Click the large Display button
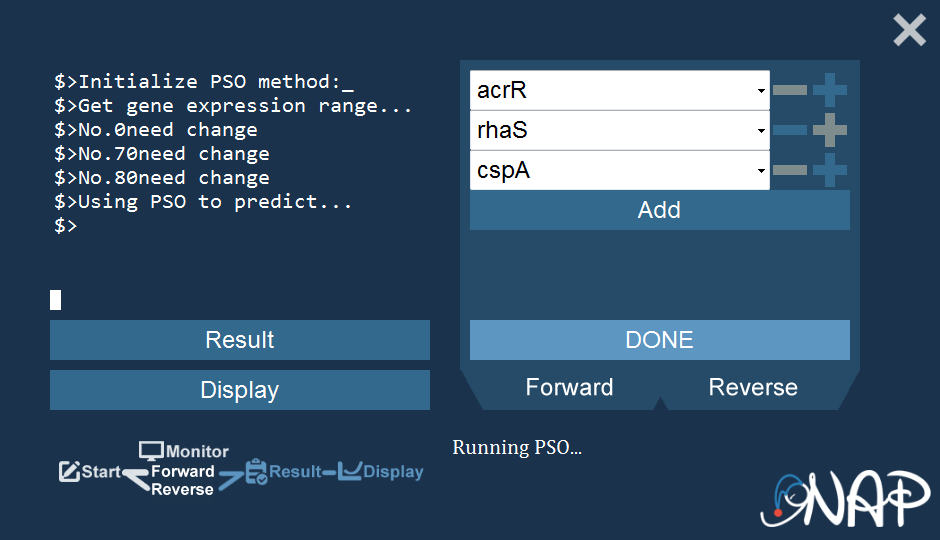The height and width of the screenshot is (540, 940). [x=240, y=390]
